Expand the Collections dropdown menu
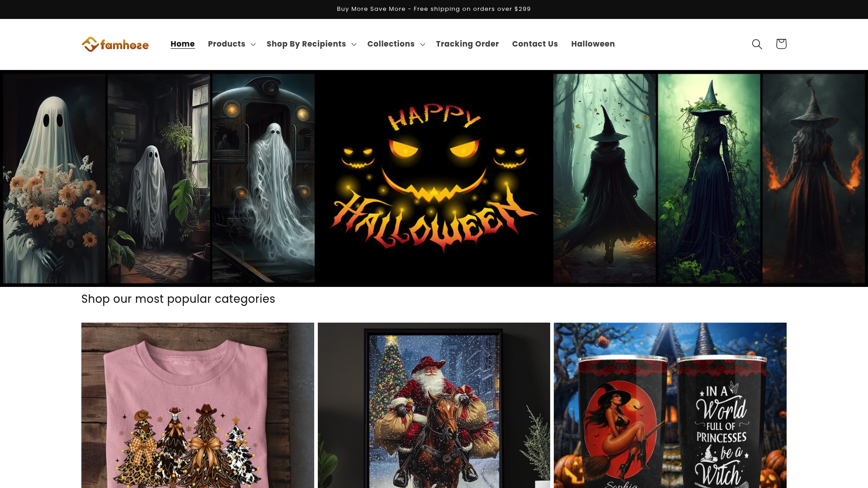This screenshot has height=488, width=868. [396, 44]
